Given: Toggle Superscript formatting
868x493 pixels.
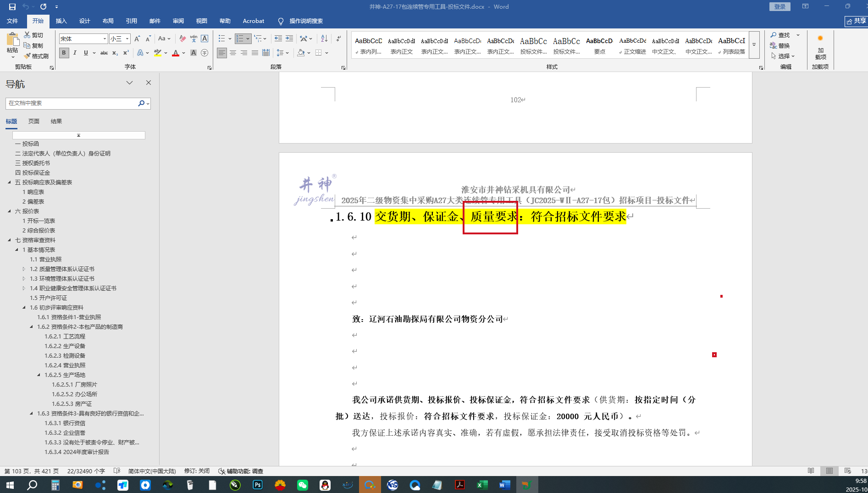Looking at the screenshot, I should coord(126,53).
